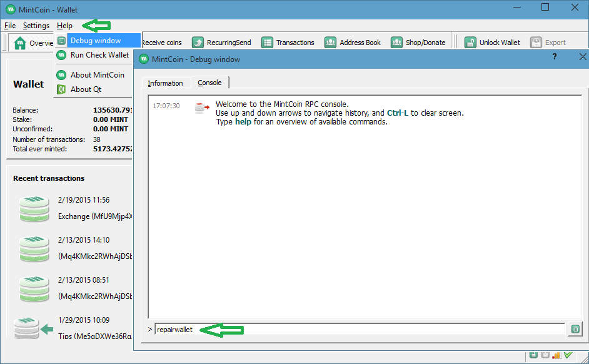The height and width of the screenshot is (364, 589).
Task: Click the Stake value 0.00 MINT
Action: (x=111, y=119)
